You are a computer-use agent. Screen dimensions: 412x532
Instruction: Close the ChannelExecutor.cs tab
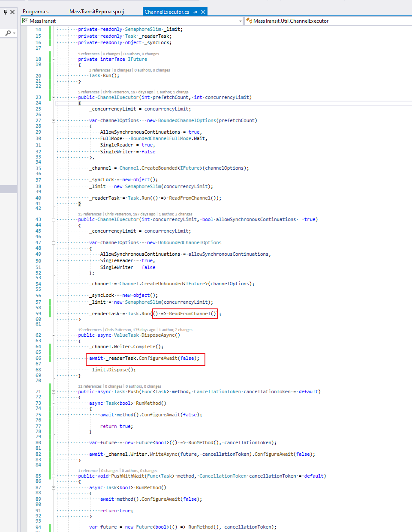point(203,12)
